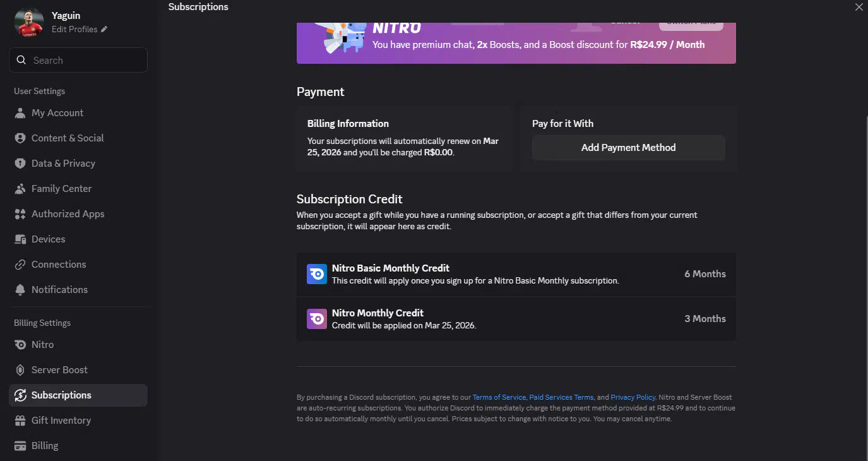Screen dimensions: 868x461
Task: Click the Family Center people icon
Action: pos(20,189)
